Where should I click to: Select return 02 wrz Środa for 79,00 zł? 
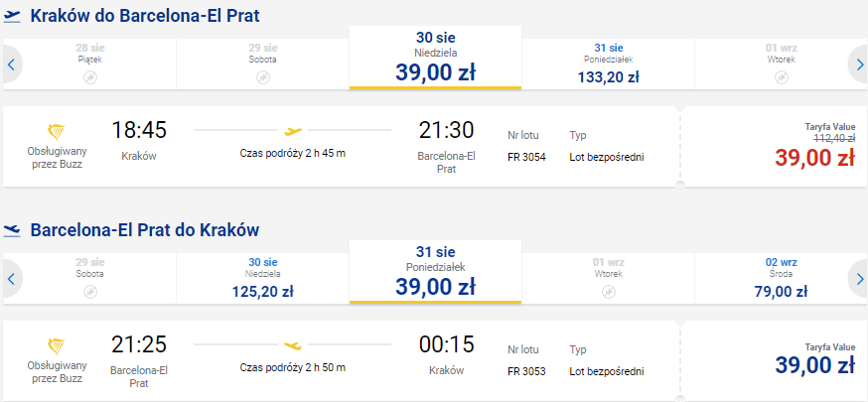(781, 279)
